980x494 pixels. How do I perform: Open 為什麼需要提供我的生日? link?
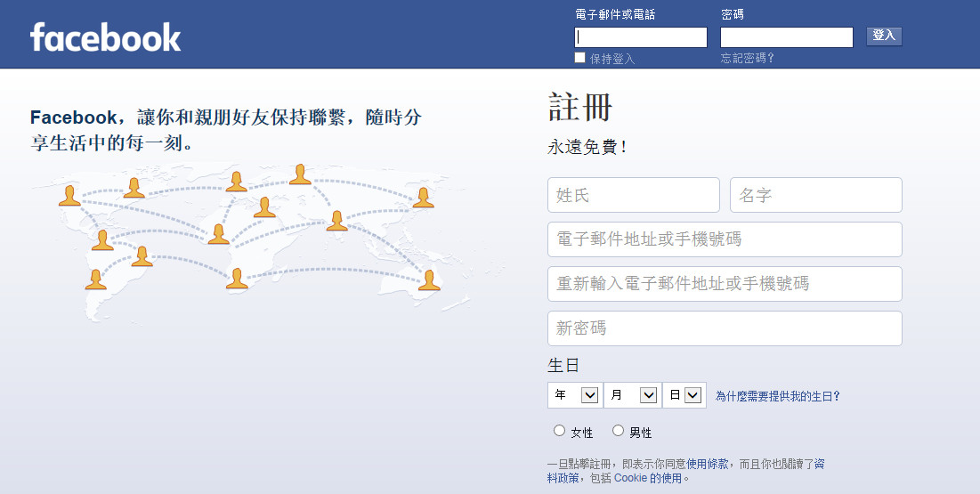click(x=777, y=396)
